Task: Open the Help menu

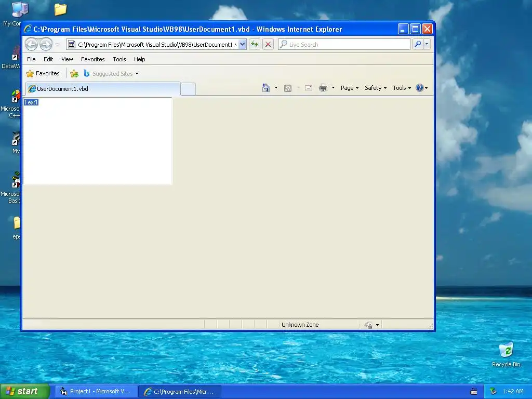Action: point(139,59)
